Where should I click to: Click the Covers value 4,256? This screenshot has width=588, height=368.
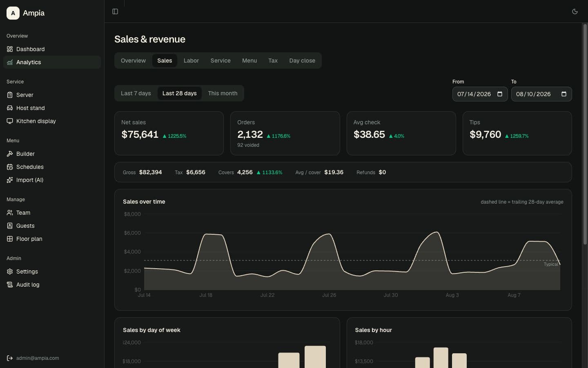click(x=245, y=172)
